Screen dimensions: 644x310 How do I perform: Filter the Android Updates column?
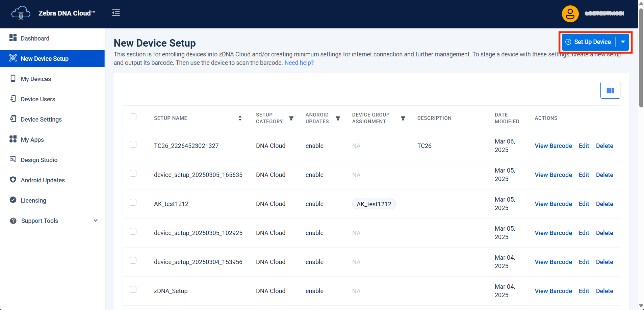(338, 118)
